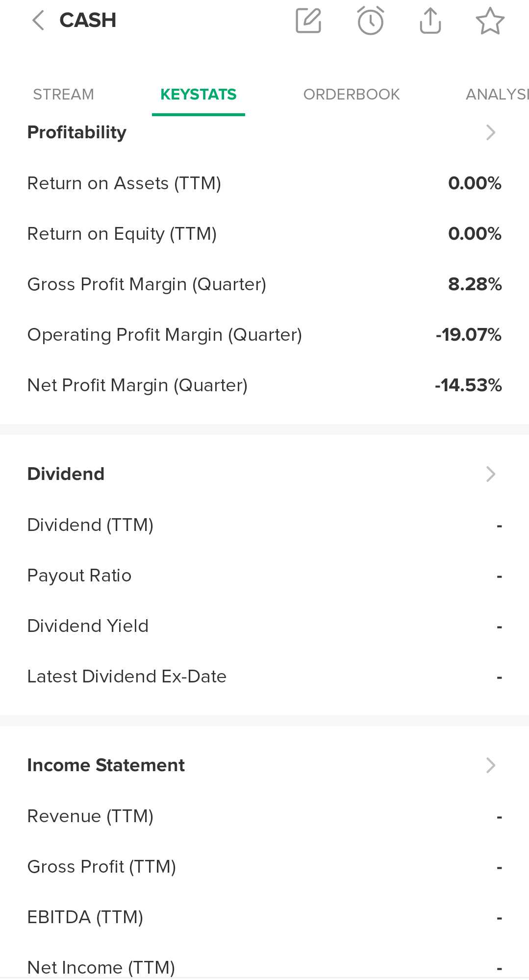Viewport: 529px width, 980px height.
Task: Tap the Dividend section heading
Action: (66, 474)
